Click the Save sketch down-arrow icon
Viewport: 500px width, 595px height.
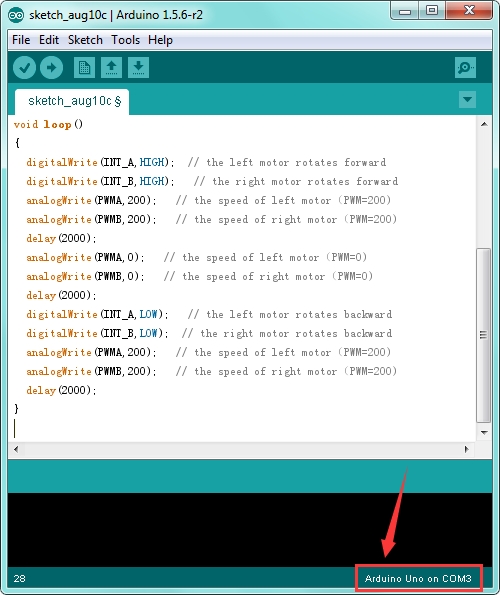point(138,68)
